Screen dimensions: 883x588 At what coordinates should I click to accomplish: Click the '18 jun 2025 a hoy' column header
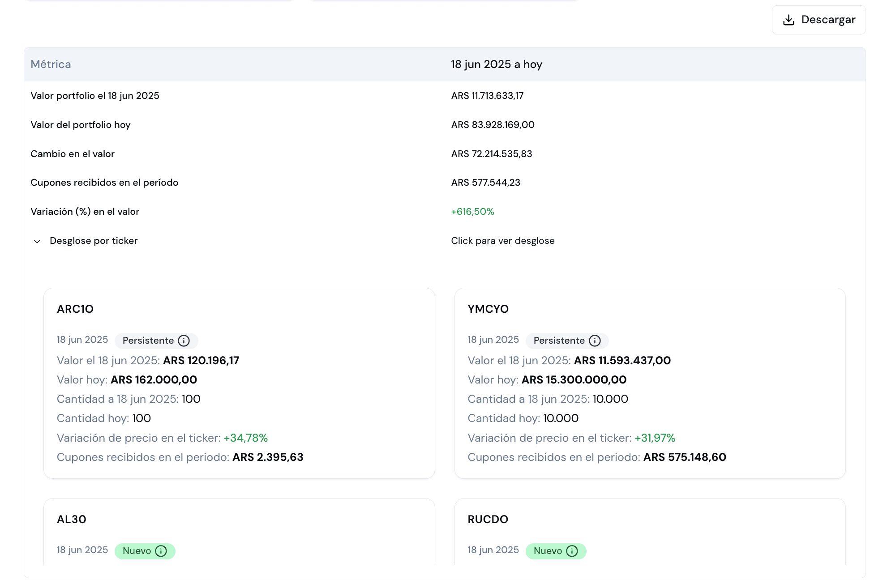coord(497,64)
